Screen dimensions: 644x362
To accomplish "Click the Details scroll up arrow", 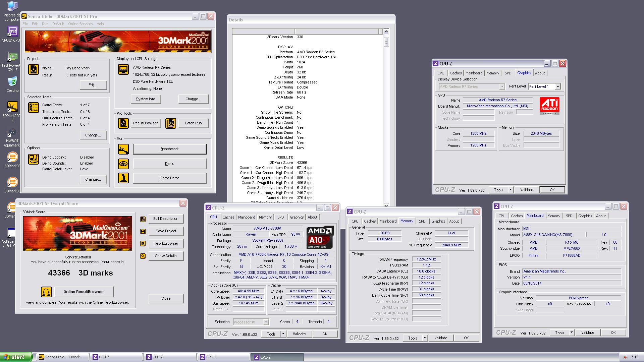I will point(386,32).
